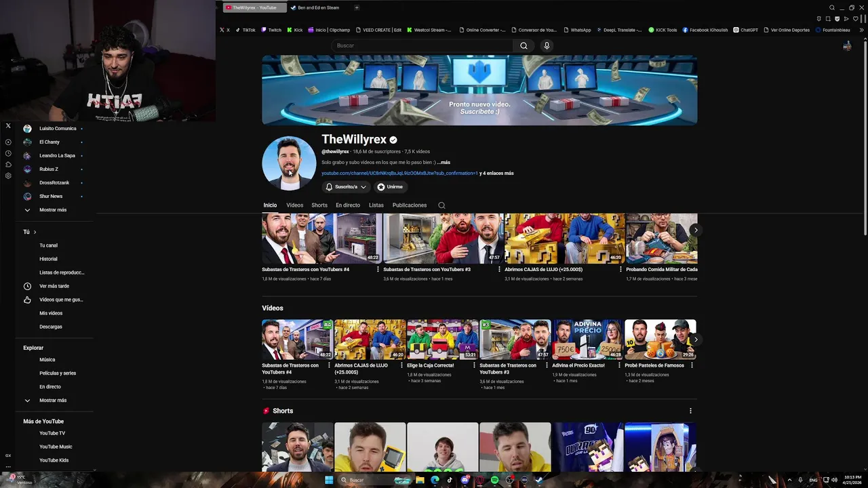Switch to the Listas tab
Image resolution: width=868 pixels, height=488 pixels.
click(376, 205)
